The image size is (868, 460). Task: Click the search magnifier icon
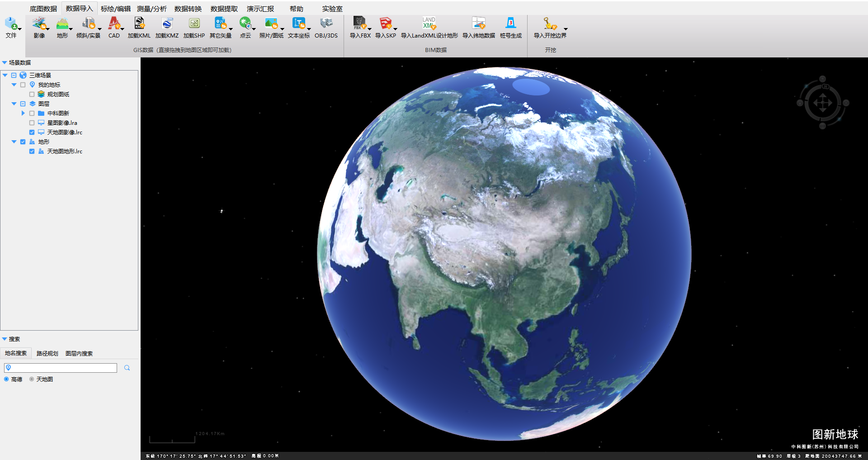coord(127,368)
